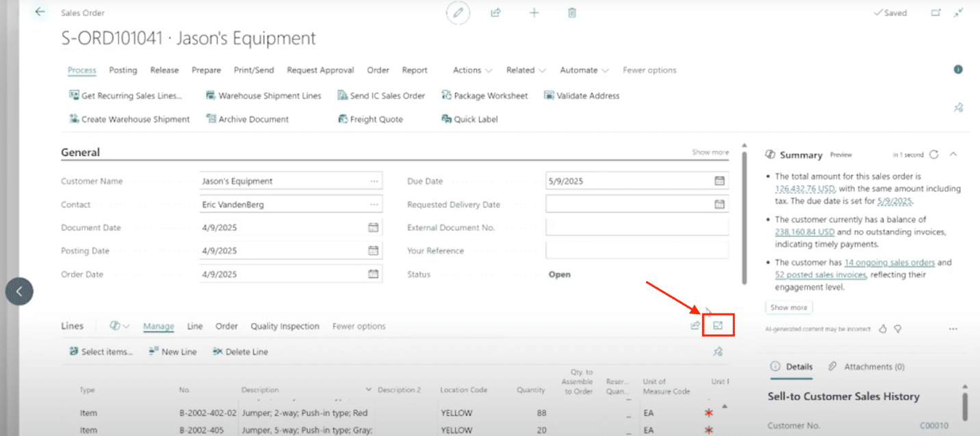Viewport: 980px width, 436px height.
Task: Open calendar picker for Due Date
Action: point(719,181)
